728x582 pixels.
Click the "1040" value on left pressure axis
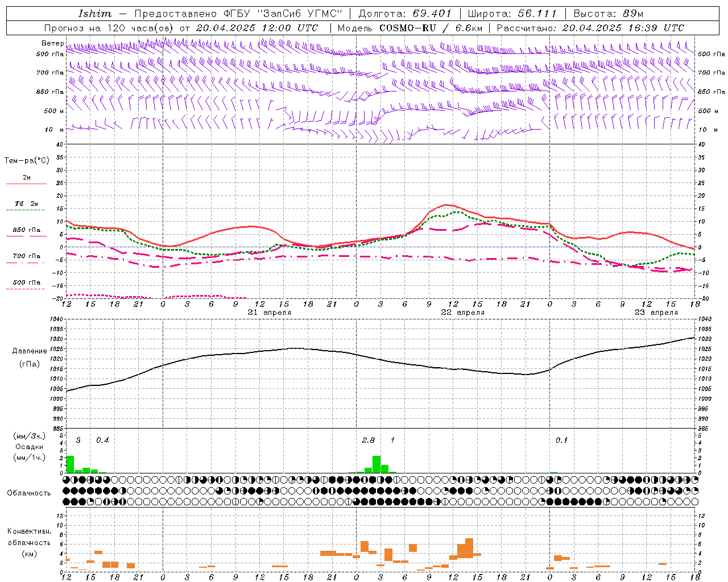(x=56, y=319)
